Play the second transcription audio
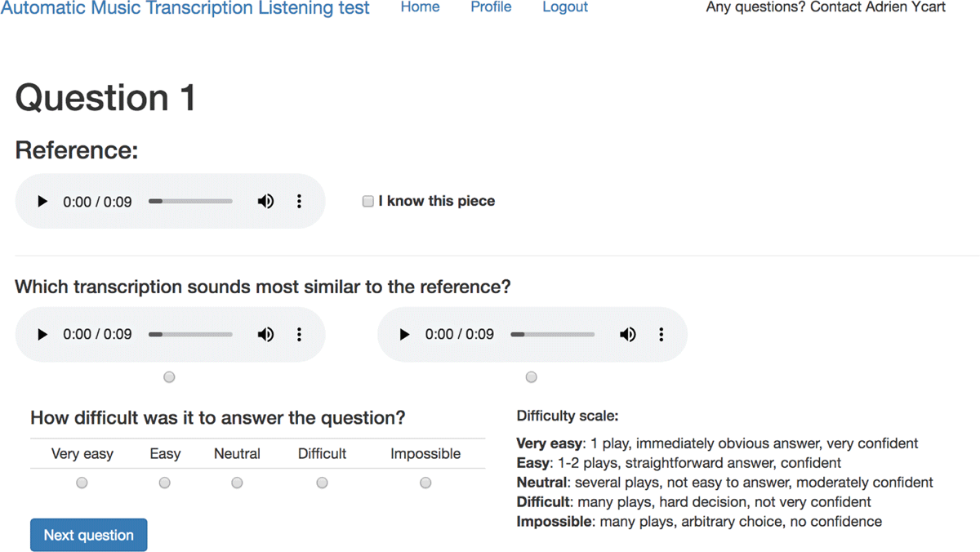980x552 pixels. coord(404,335)
